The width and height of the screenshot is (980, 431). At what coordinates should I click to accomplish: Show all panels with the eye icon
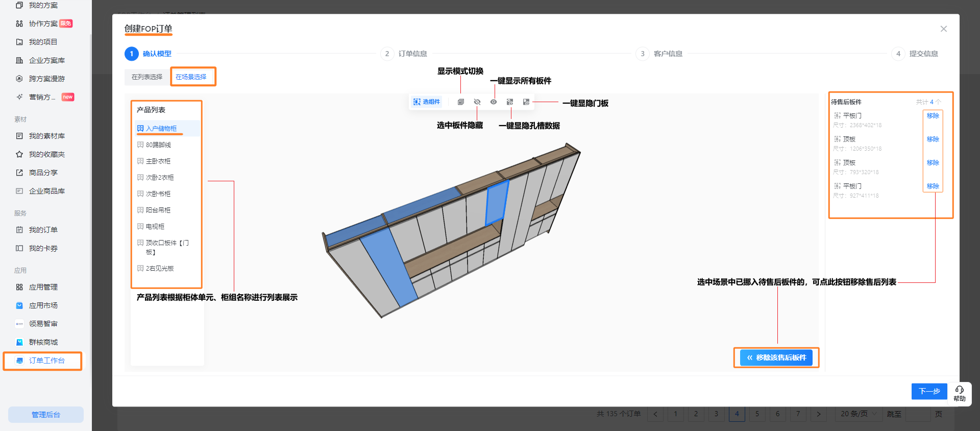coord(494,102)
